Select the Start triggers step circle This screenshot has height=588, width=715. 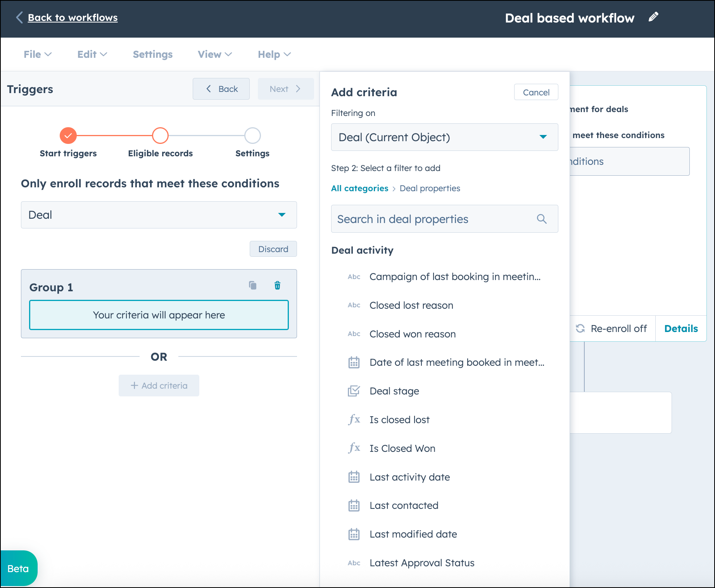pos(68,136)
